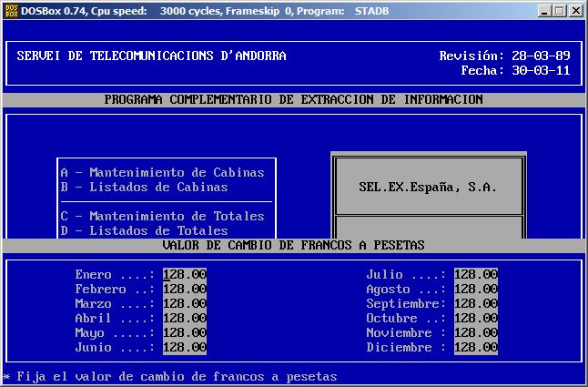
Task: Select the Febrero value field
Action: click(185, 289)
